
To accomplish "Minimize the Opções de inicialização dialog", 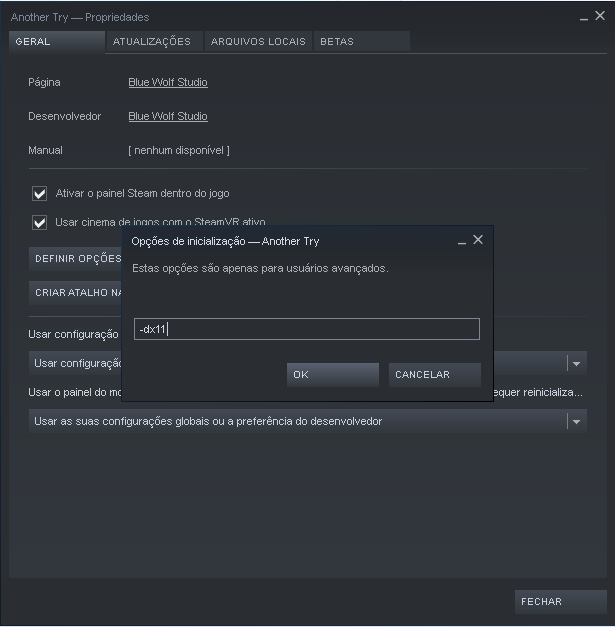I will tap(462, 241).
